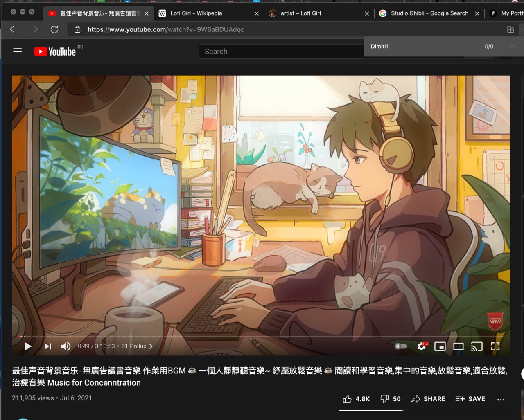
Task: Switch to the YouTube video tab
Action: [98, 13]
